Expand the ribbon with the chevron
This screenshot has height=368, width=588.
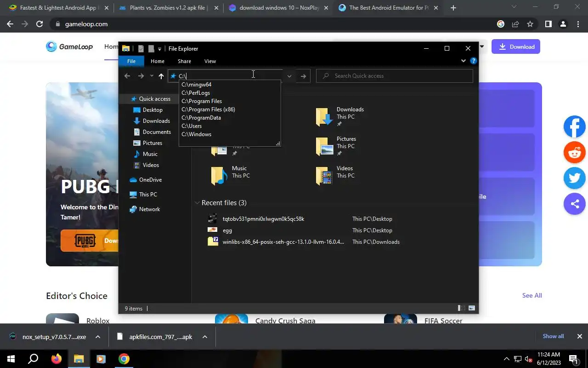pyautogui.click(x=463, y=61)
